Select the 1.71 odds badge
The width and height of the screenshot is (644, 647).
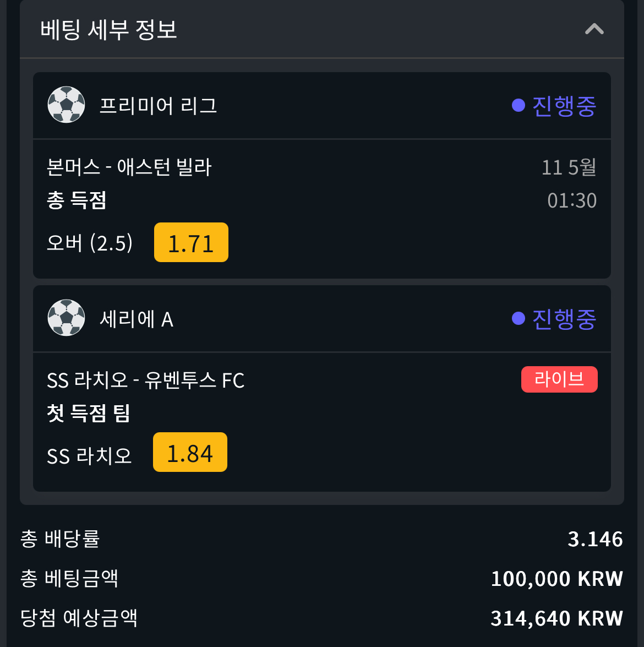click(191, 243)
